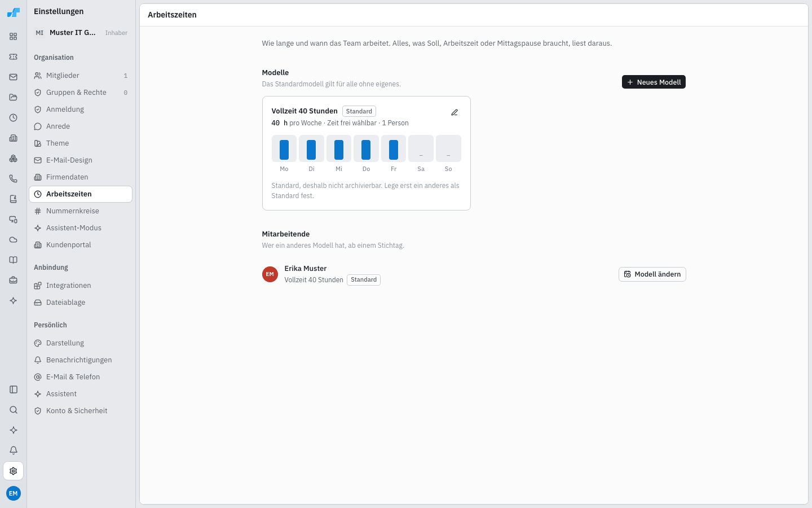
Task: Click Modell ändern for Erika Muster
Action: pos(652,274)
